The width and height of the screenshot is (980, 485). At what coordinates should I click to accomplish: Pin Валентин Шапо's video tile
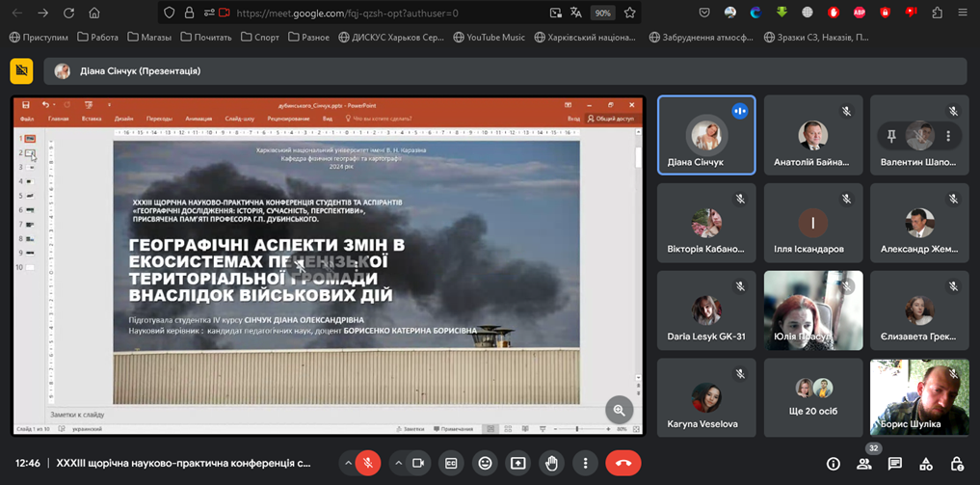coord(891,136)
